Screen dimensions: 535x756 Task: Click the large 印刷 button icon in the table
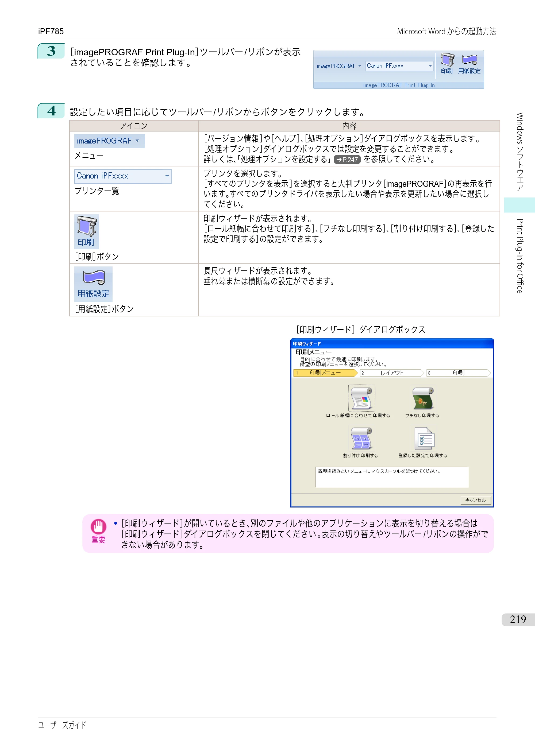pyautogui.click(x=87, y=231)
